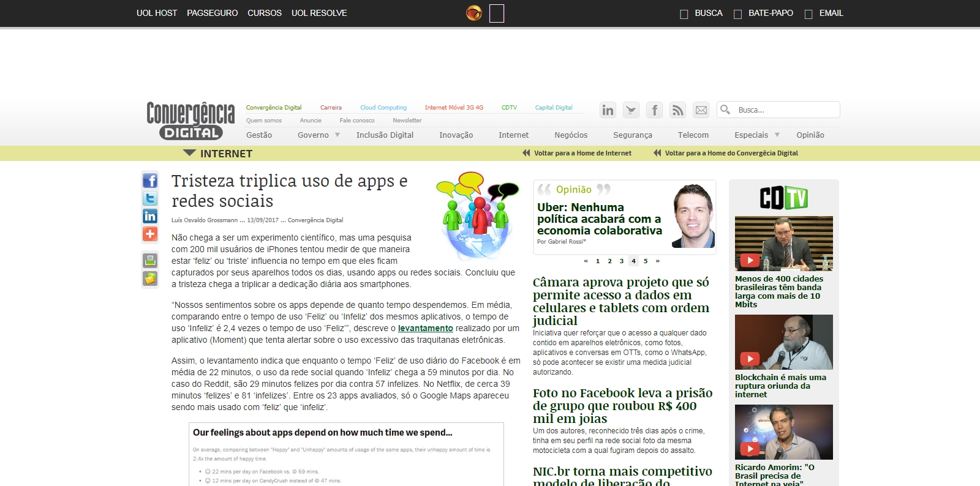Open the Telecom menu
Viewport: 980px width, 486px height.
[693, 135]
